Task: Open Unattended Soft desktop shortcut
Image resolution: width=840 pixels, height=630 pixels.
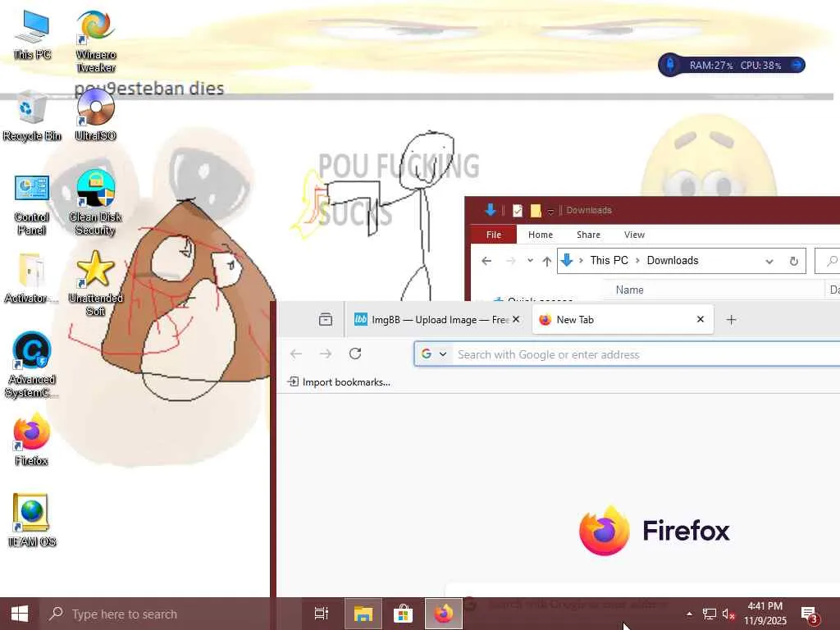Action: (x=95, y=284)
